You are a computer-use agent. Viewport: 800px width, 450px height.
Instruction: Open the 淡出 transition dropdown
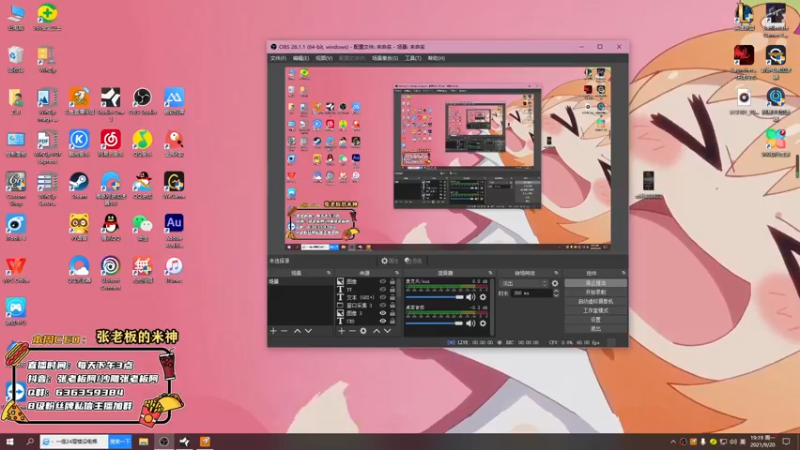point(524,283)
